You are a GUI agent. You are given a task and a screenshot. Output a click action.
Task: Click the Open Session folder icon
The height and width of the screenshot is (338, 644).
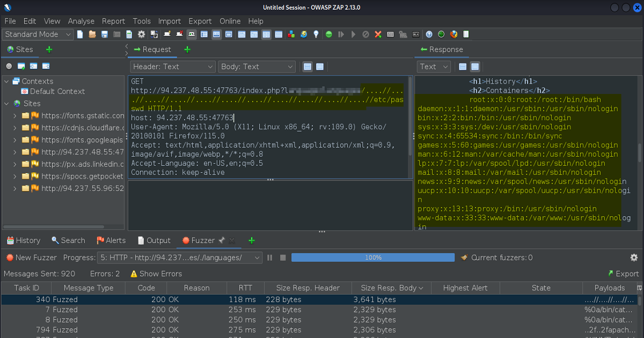coord(92,34)
